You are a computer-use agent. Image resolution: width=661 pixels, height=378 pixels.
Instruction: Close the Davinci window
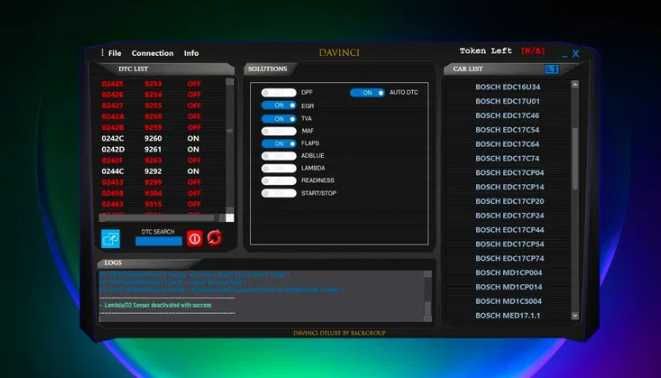click(x=576, y=54)
